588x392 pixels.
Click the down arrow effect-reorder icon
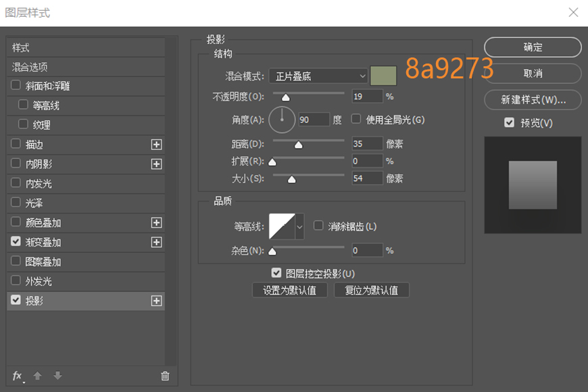tap(57, 376)
